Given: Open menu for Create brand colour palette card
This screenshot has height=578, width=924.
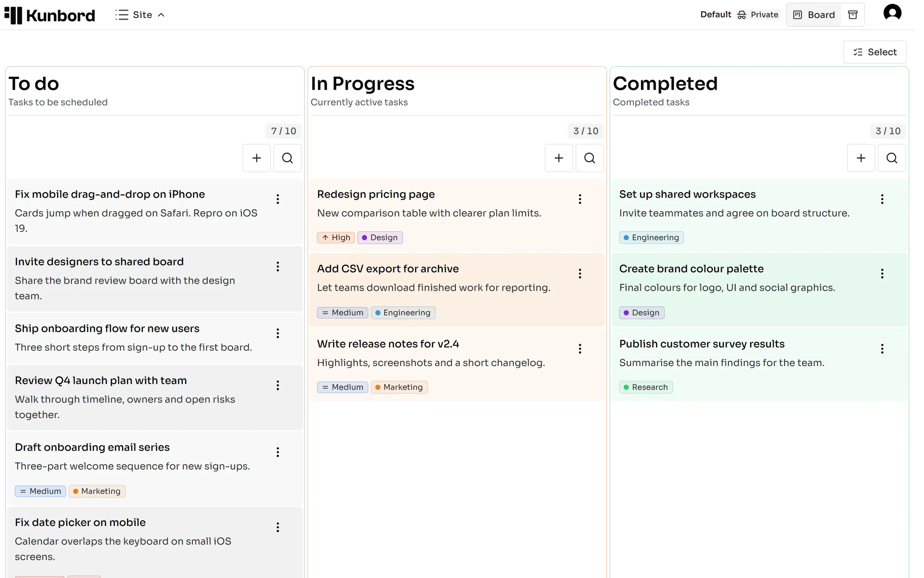Looking at the screenshot, I should [882, 274].
